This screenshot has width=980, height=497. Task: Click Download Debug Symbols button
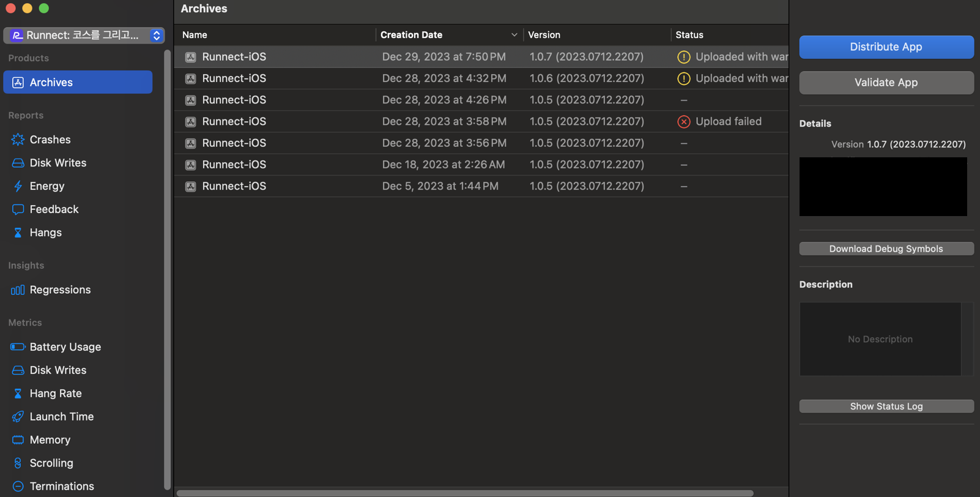(x=886, y=248)
